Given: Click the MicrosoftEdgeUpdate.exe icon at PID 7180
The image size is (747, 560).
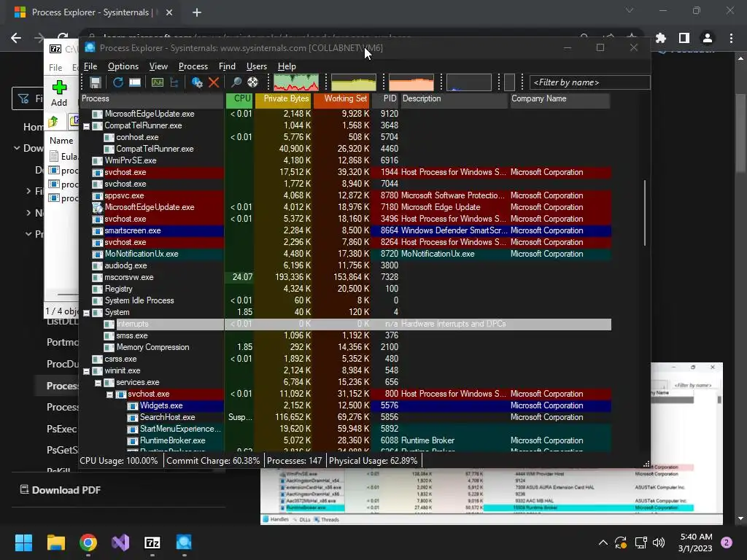Looking at the screenshot, I should [x=97, y=207].
